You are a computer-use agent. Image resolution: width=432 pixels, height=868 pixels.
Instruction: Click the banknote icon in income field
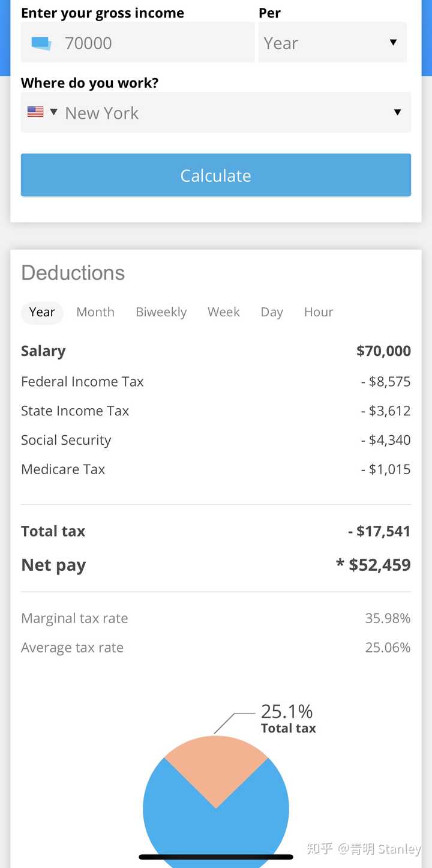(x=41, y=43)
